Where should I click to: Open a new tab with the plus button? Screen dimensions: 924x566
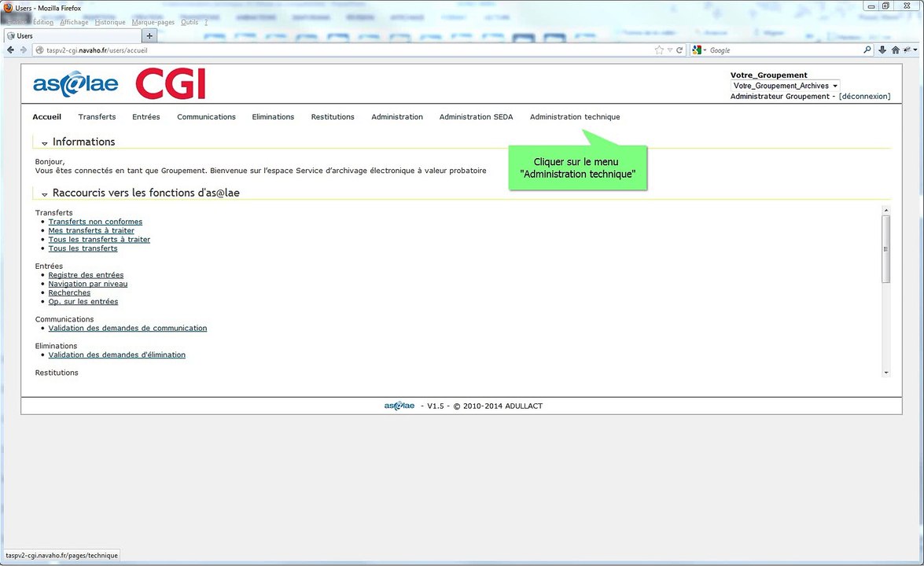point(150,35)
